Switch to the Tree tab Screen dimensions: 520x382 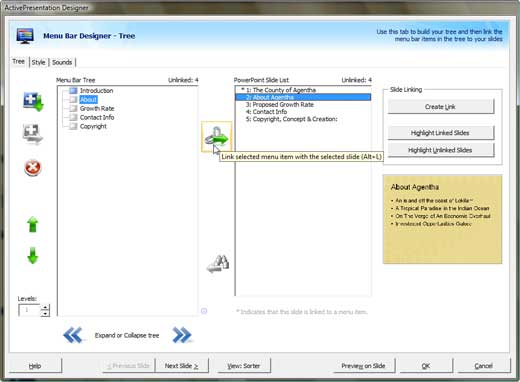point(18,61)
